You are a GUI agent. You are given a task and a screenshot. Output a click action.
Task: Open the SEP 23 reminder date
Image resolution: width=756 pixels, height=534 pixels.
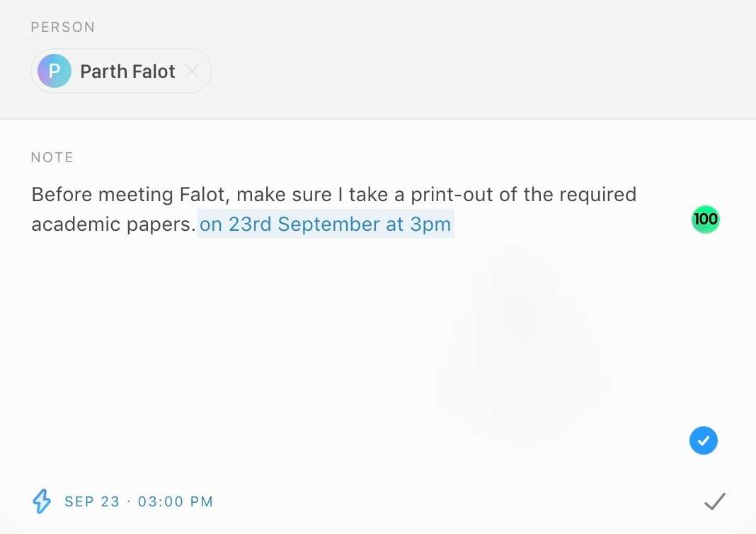(92, 501)
